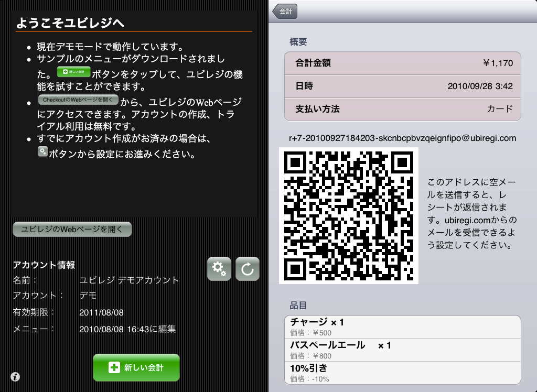Select the 支払い方法 カード row
This screenshot has width=537, height=392.
403,109
